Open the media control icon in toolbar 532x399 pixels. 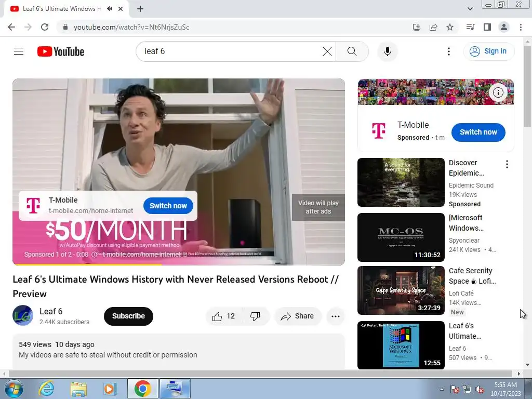point(470,27)
